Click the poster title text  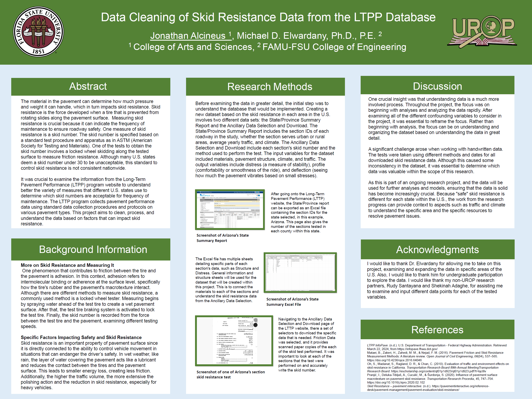[x=268, y=17]
